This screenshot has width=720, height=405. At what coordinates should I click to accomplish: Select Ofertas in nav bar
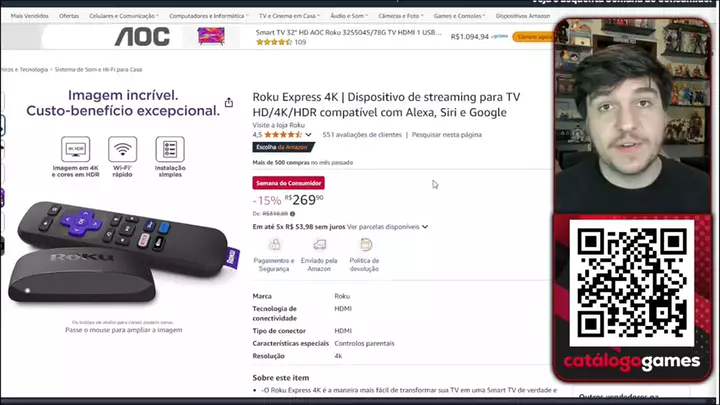point(69,16)
